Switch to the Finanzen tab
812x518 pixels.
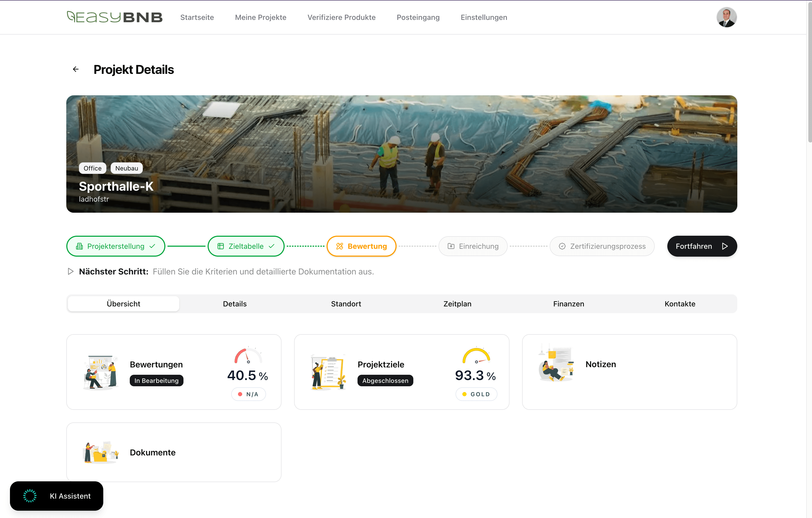click(569, 304)
